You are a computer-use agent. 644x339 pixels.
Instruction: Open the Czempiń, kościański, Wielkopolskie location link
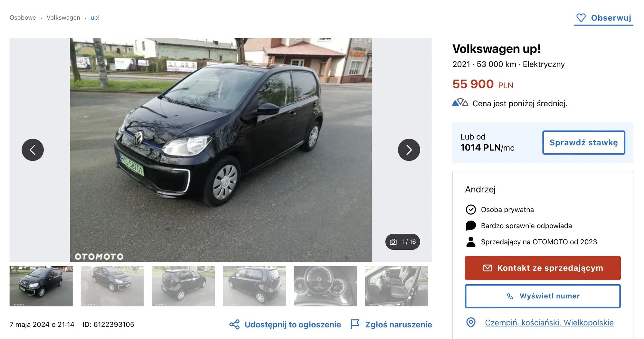coord(549,323)
